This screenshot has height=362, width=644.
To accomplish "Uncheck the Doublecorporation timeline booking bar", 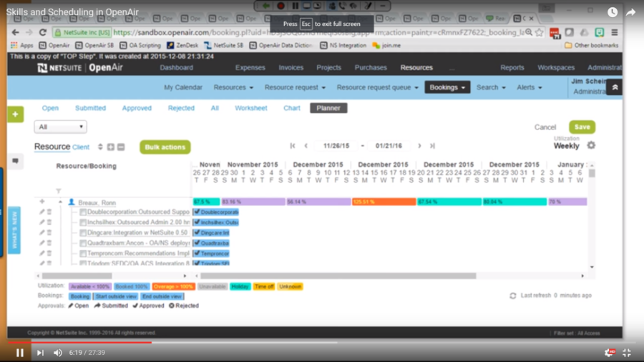I will click(x=197, y=212).
